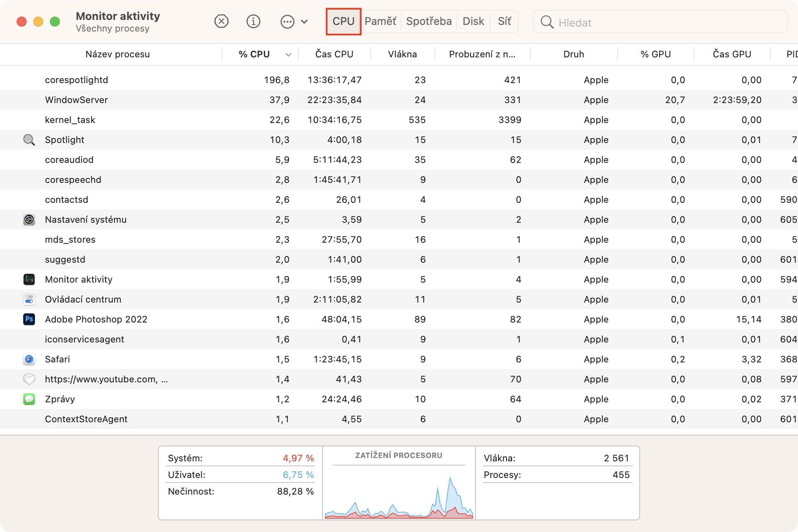Select the corespotlightd process row

[76, 80]
